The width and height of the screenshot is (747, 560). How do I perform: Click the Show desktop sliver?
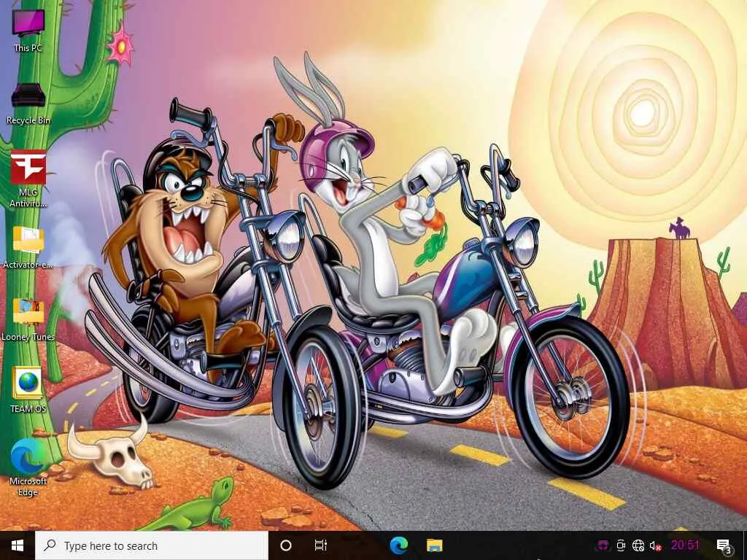click(745, 545)
